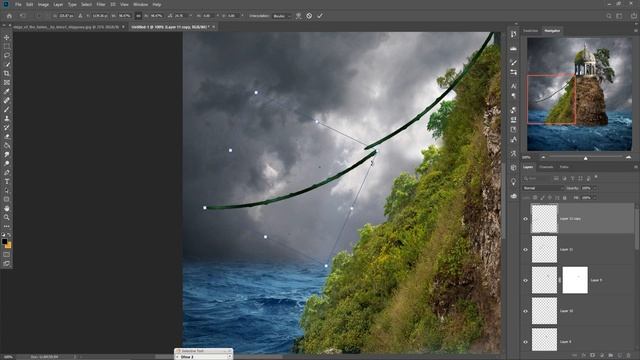Toggle Quick Mask mode icon
The height and width of the screenshot is (360, 640).
[7, 255]
